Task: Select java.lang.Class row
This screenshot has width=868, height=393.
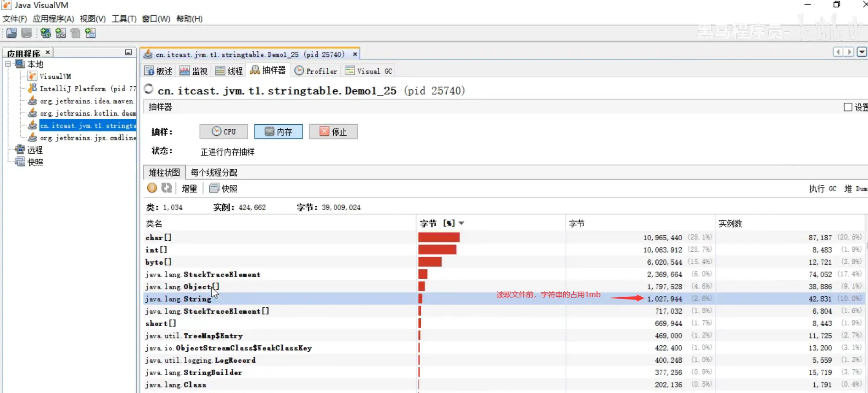Action: [504, 385]
